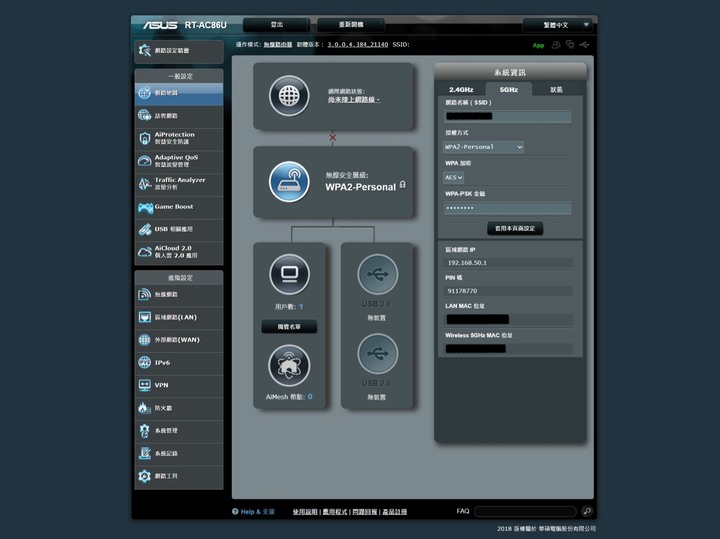Open Game Boost from the sidebar
The image size is (720, 539).
pyautogui.click(x=179, y=207)
